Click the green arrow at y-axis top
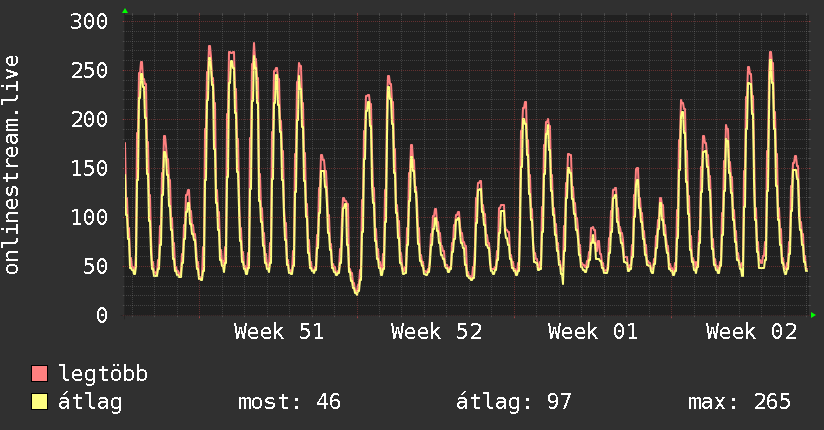The image size is (824, 430). (x=125, y=11)
